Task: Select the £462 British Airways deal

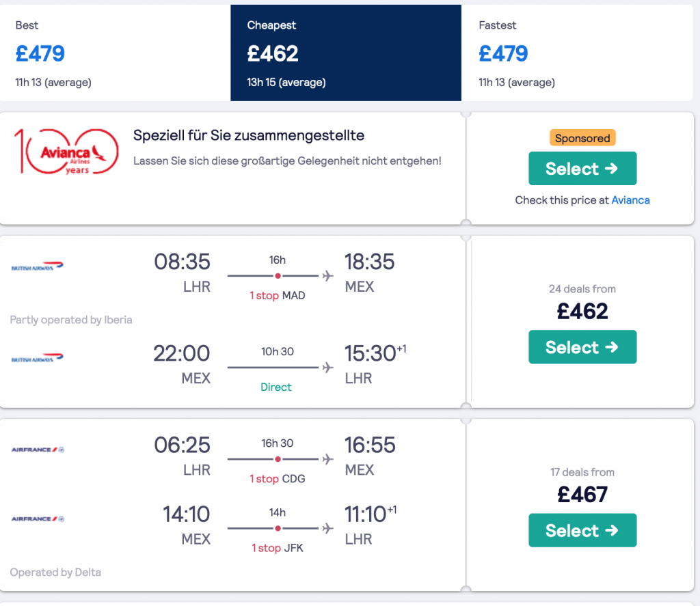Action: [x=582, y=347]
